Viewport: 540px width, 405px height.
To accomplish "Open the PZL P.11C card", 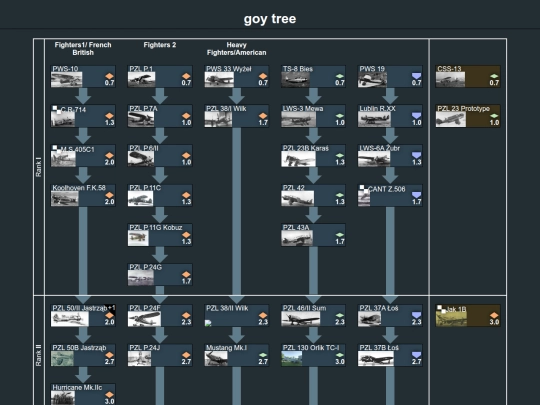I will [x=160, y=195].
